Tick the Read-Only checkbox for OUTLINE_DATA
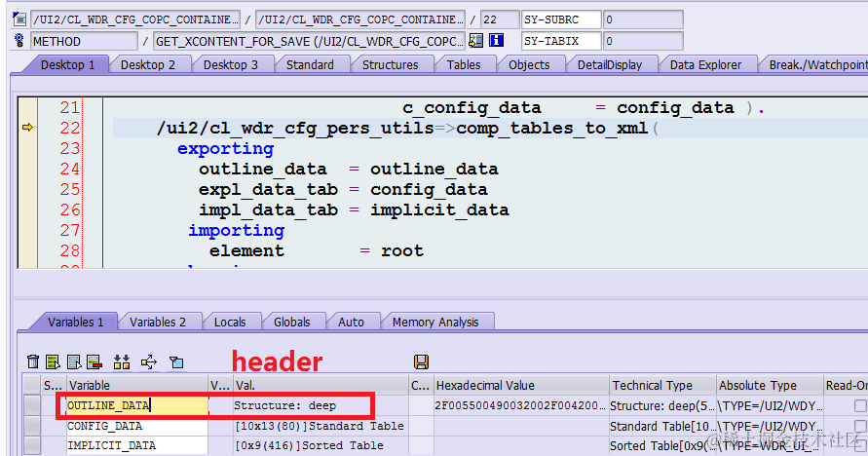The height and width of the screenshot is (456, 868). click(x=860, y=405)
